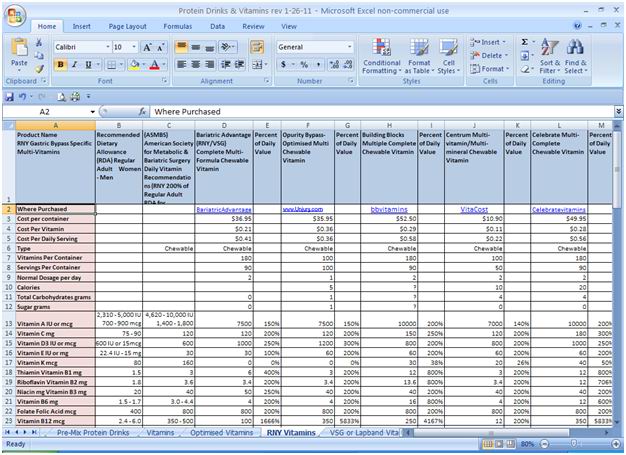This screenshot has height=455, width=626.
Task: Click the AutoSum sigma icon
Action: (525, 42)
